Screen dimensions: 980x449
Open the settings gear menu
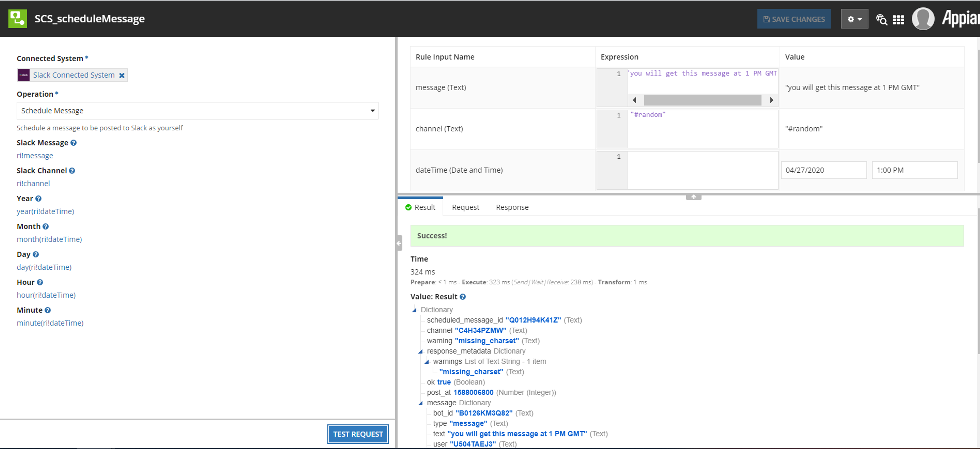854,19
